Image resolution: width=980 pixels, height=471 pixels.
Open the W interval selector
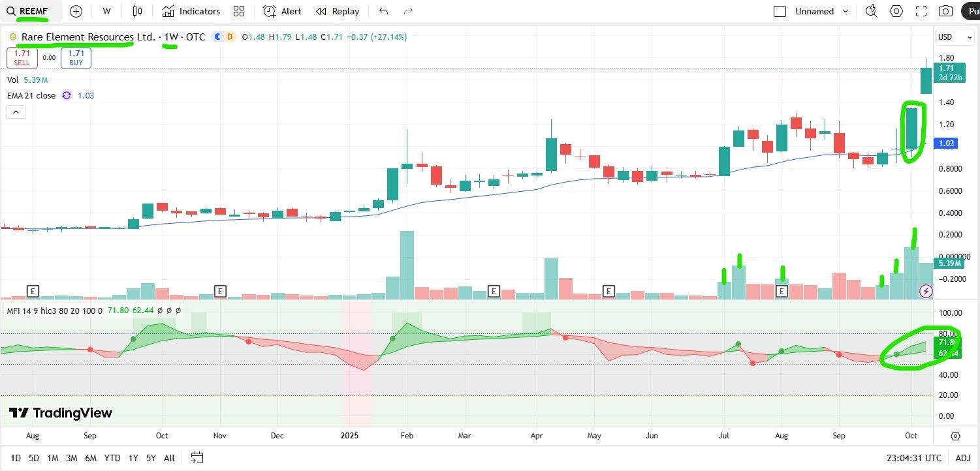tap(107, 11)
